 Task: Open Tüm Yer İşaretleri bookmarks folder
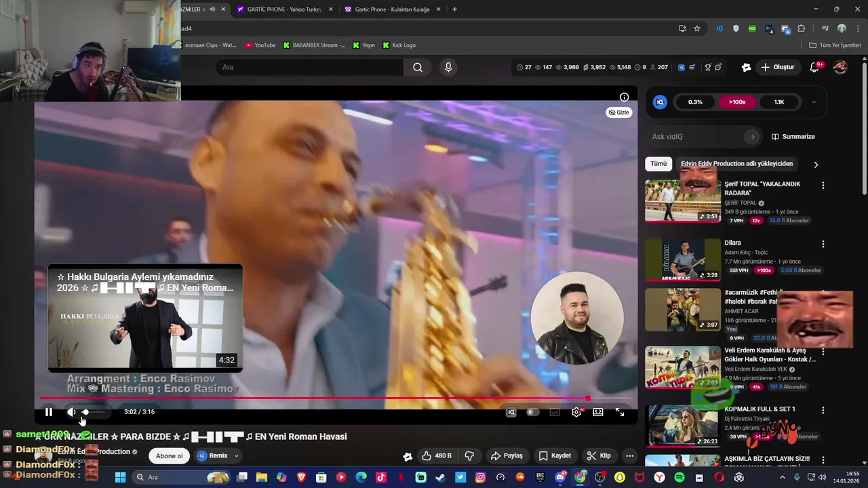pos(835,45)
